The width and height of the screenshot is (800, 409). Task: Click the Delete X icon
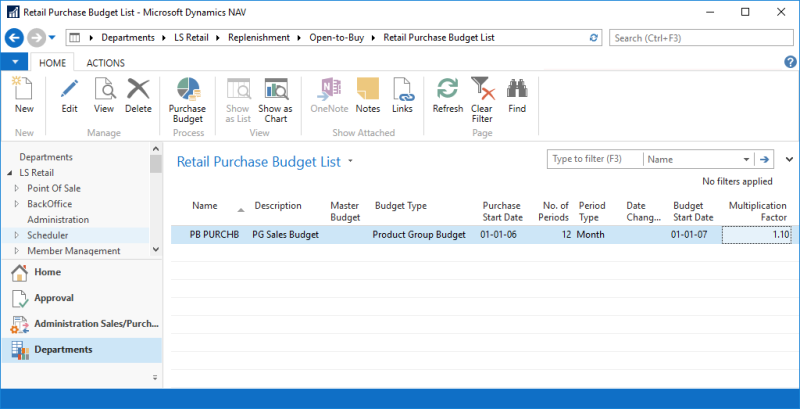(138, 89)
